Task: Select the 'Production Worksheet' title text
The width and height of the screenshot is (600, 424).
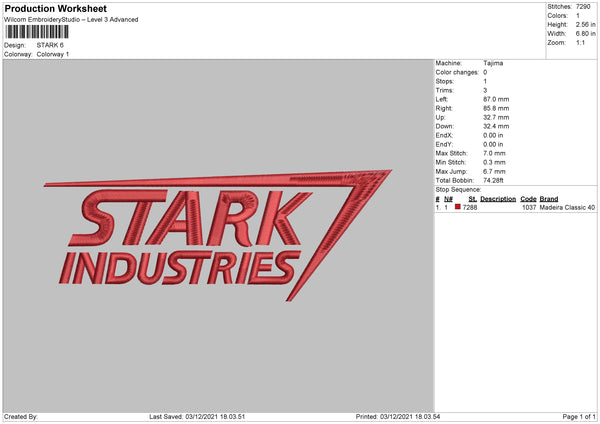Action: pos(55,8)
